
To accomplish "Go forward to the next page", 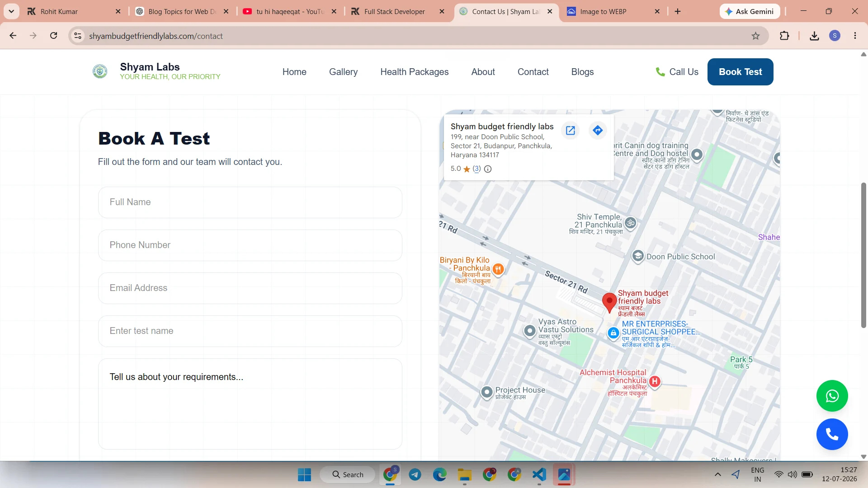I will tap(33, 36).
